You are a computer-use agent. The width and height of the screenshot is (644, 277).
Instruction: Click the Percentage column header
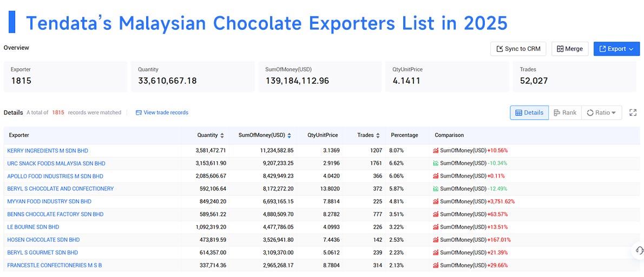pos(404,135)
